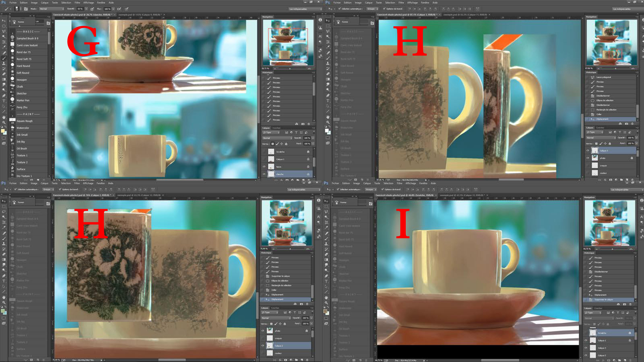Select the 'Calque 2' layer in the bottom-left window
This screenshot has height=362, width=644.
click(x=279, y=346)
